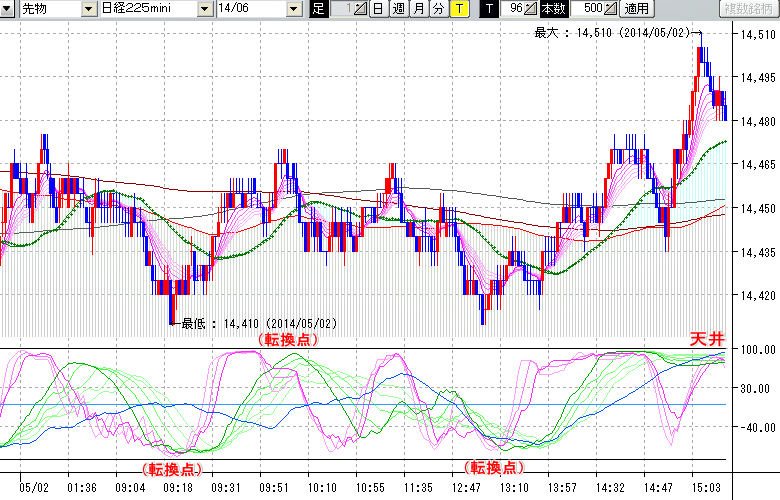
Task: Switch chart to 週 (weekly) bars
Action: pos(398,9)
